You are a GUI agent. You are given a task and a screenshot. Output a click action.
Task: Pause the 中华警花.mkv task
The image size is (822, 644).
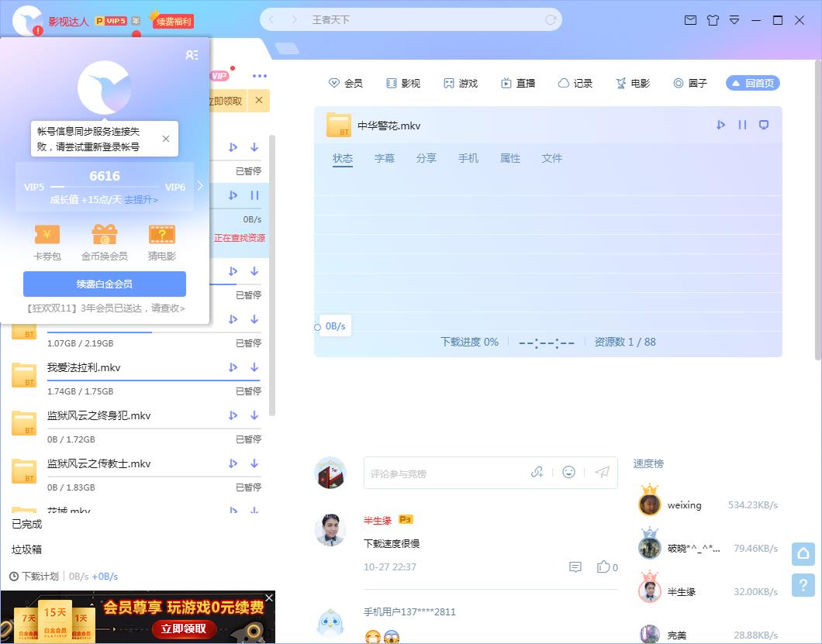pos(741,124)
